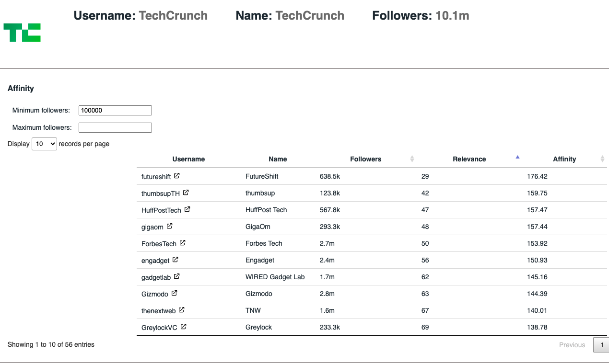Open gadgetlab username link
609x364 pixels.
pyautogui.click(x=156, y=277)
